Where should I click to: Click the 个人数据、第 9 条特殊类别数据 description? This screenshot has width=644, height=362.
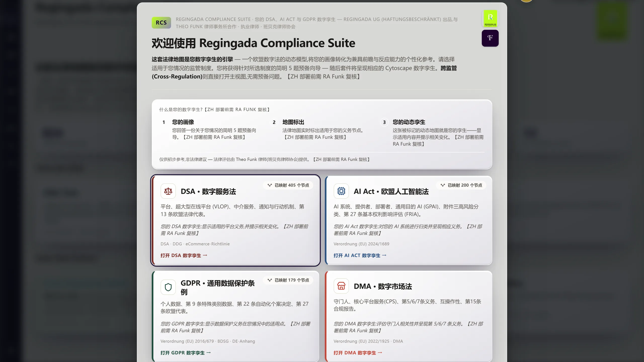(x=234, y=307)
